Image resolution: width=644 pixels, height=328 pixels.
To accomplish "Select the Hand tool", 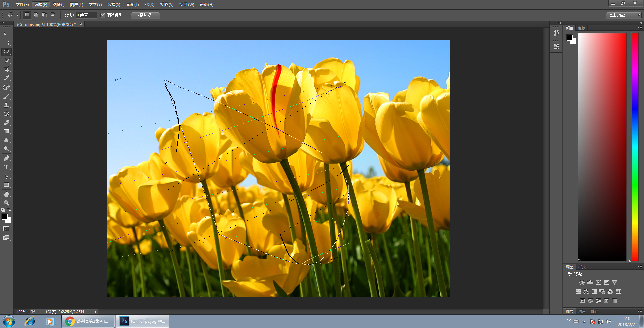I will [x=6, y=194].
